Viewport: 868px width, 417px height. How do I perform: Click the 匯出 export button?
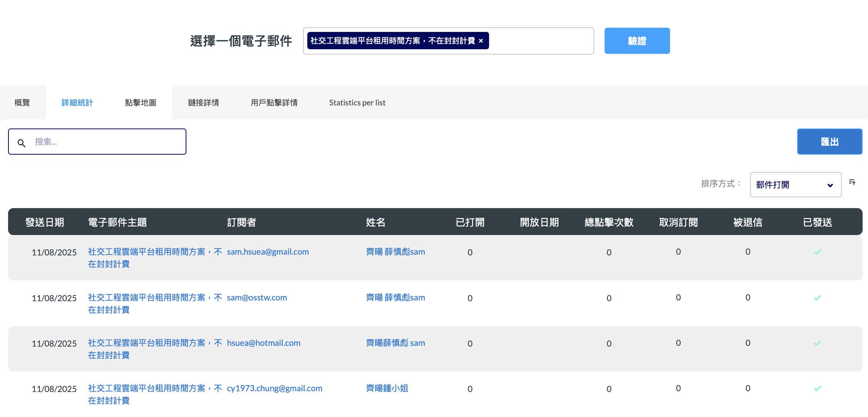pyautogui.click(x=829, y=142)
